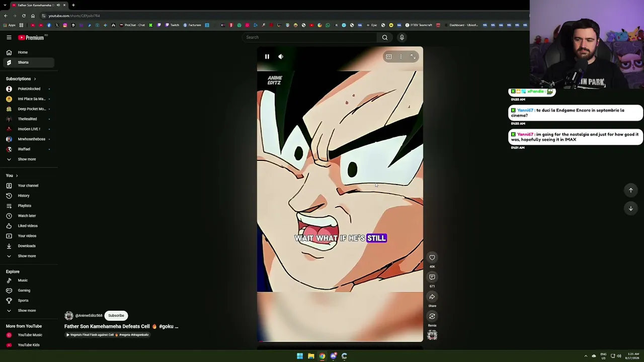644x362 pixels.
Task: Start voice search with the microphone
Action: (x=402, y=37)
